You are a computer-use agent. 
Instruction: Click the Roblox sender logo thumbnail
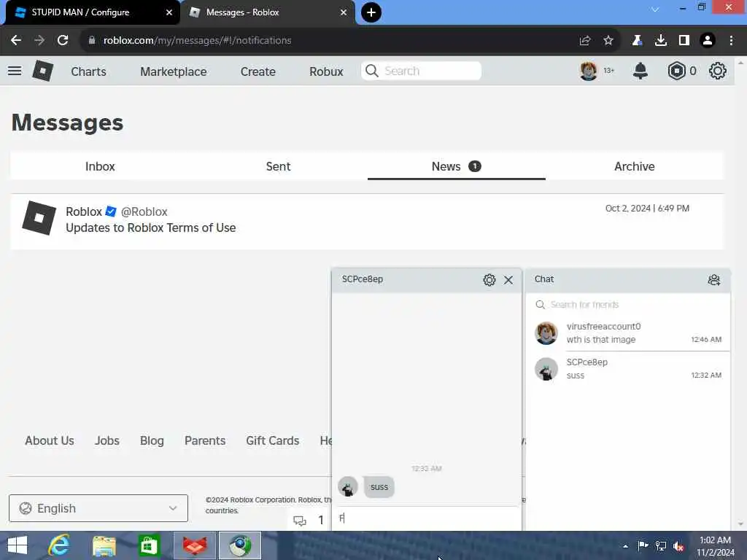point(39,218)
